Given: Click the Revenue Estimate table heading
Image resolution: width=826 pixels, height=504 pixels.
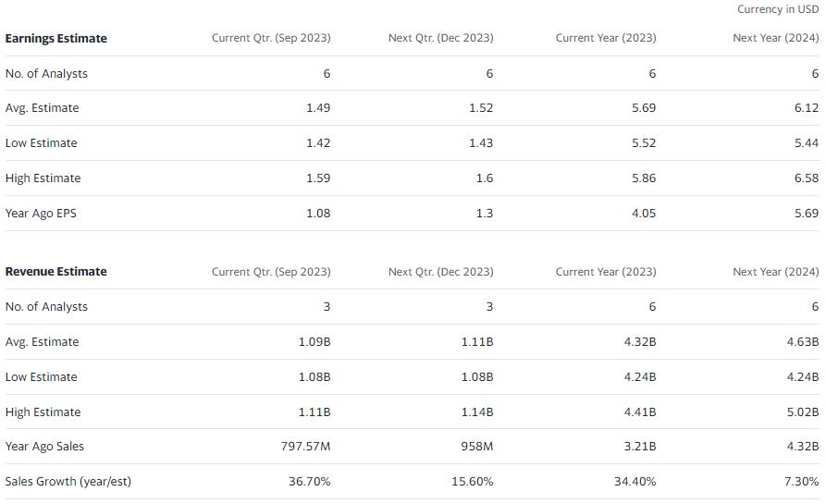Looking at the screenshot, I should (x=55, y=271).
